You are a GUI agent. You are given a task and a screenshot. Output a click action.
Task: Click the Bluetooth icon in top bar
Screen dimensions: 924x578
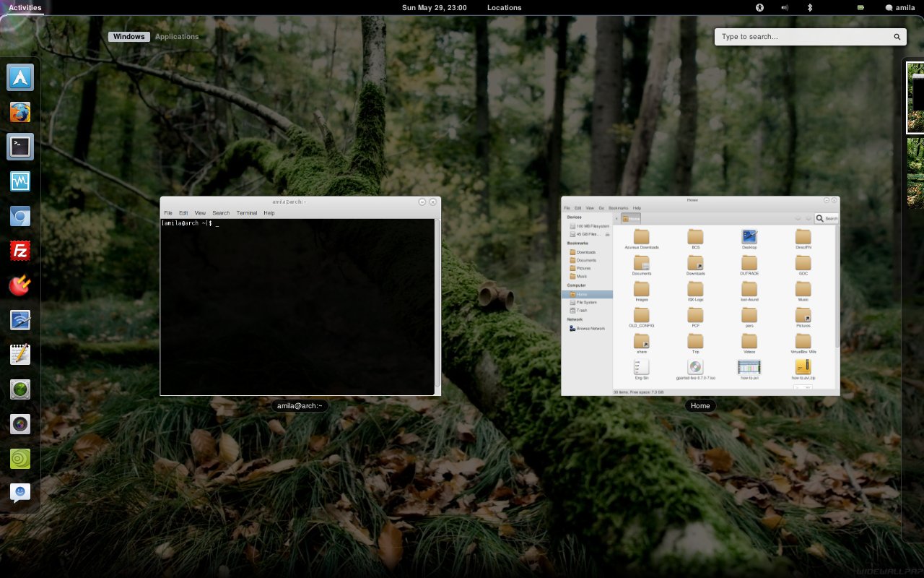click(x=809, y=7)
